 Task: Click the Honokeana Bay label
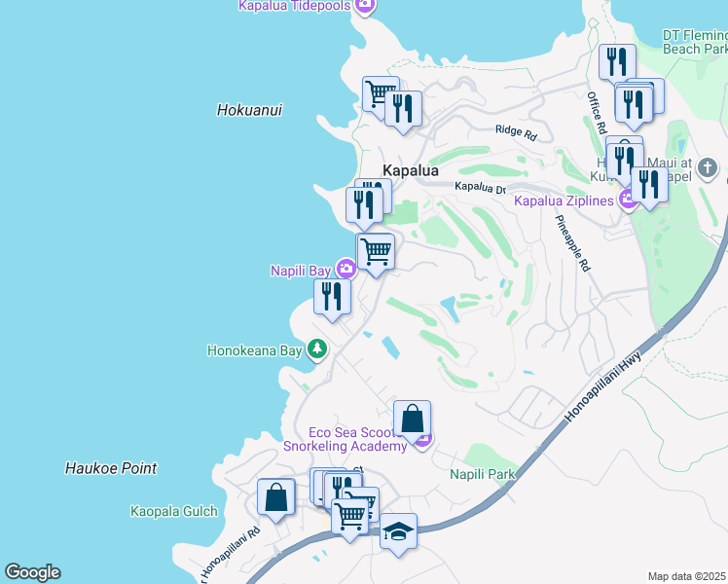pyautogui.click(x=254, y=350)
